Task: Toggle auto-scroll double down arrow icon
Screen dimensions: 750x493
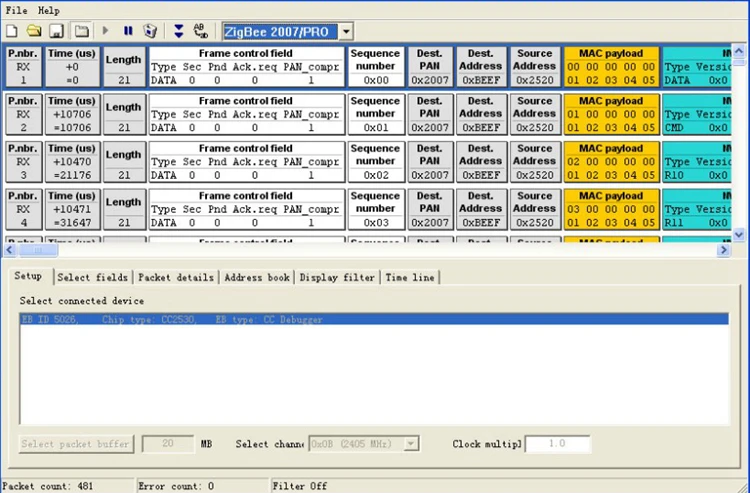Action: tap(178, 31)
